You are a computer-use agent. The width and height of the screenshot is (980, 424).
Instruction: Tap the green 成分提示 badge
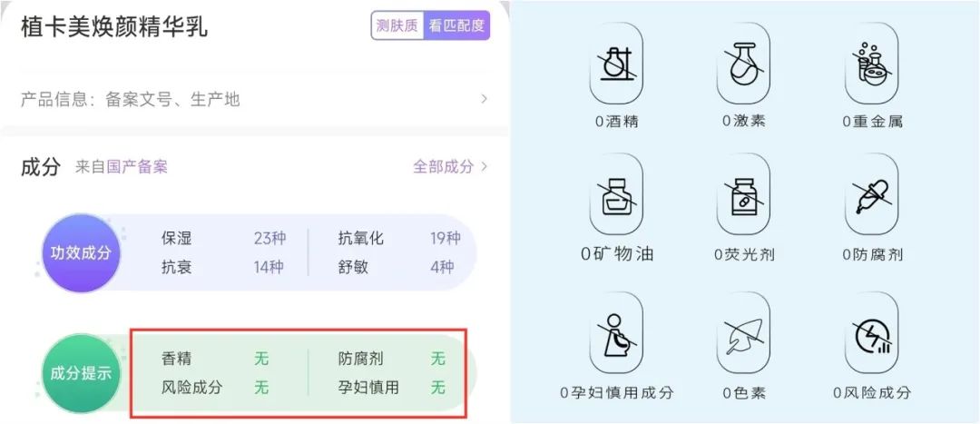click(81, 373)
